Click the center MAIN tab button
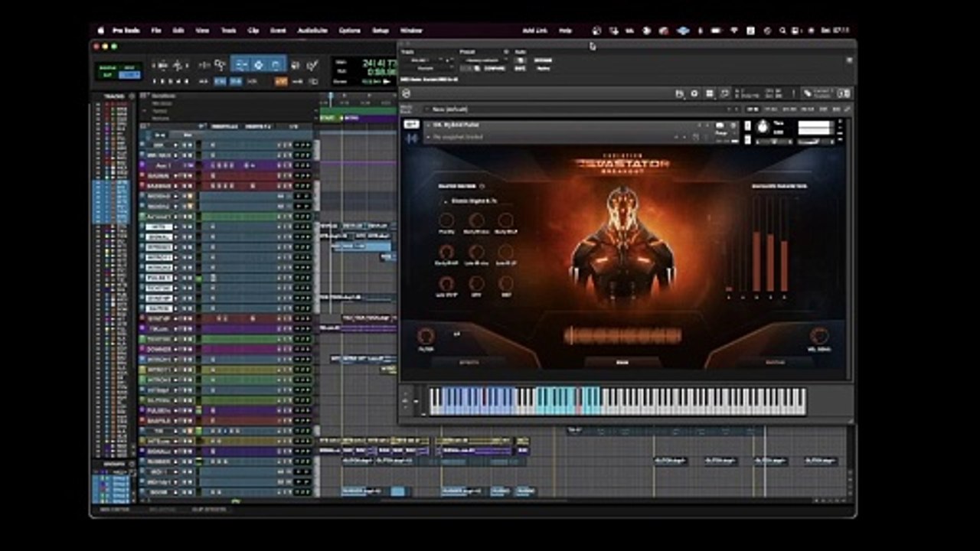Image resolution: width=980 pixels, height=551 pixels. pos(622,362)
